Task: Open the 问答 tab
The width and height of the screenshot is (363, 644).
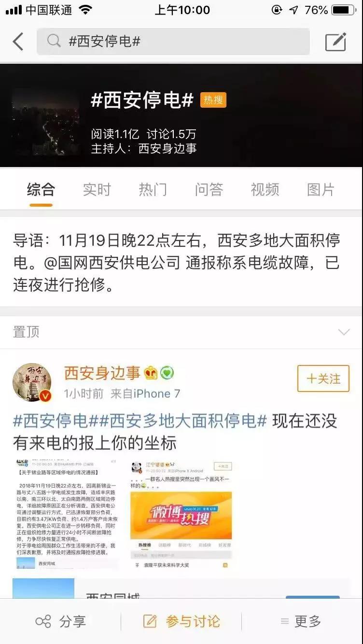Action: [x=209, y=190]
